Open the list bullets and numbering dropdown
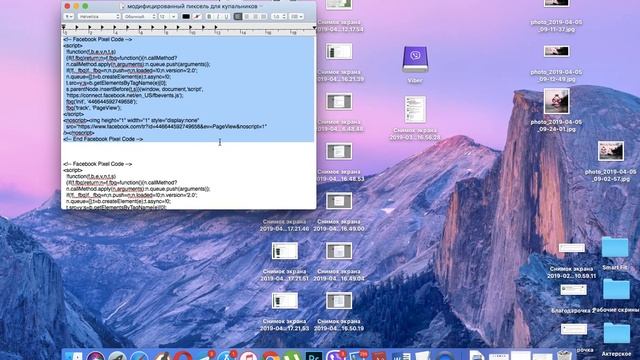Viewport: 640px width, 360px height. (296, 16)
